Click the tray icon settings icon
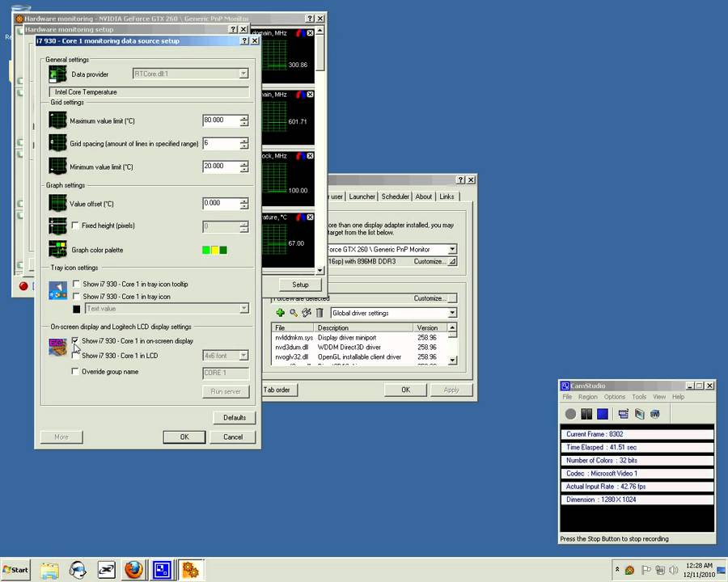Screen dimensions: 728x582 57,290
